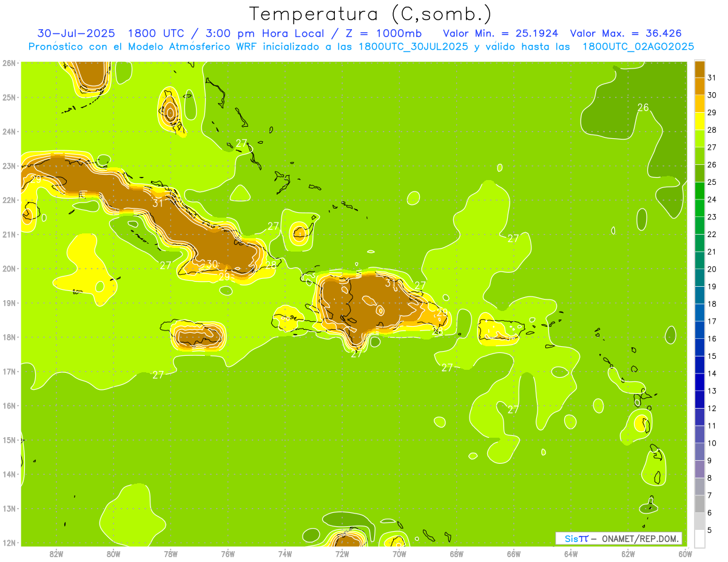This screenshot has height=562, width=728.
Task: Click the '74W' longitude axis label
Action: click(x=285, y=554)
